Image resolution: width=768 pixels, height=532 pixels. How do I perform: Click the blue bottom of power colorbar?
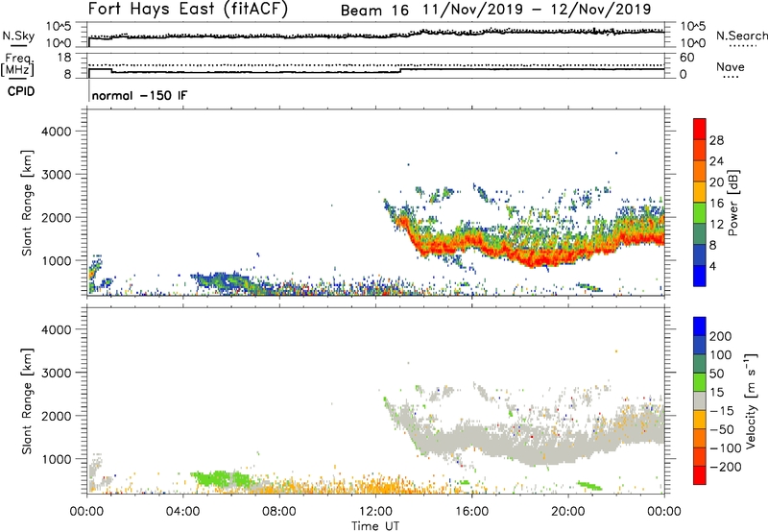pos(700,276)
